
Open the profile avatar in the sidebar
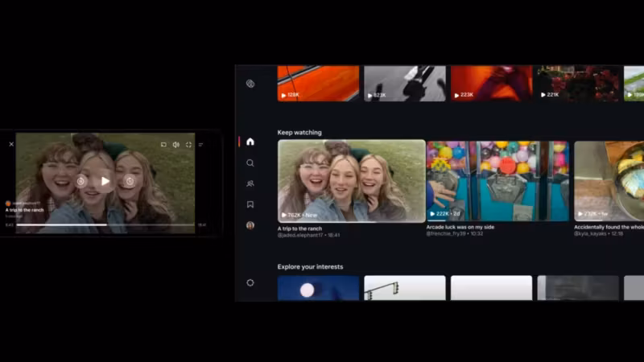click(x=250, y=225)
